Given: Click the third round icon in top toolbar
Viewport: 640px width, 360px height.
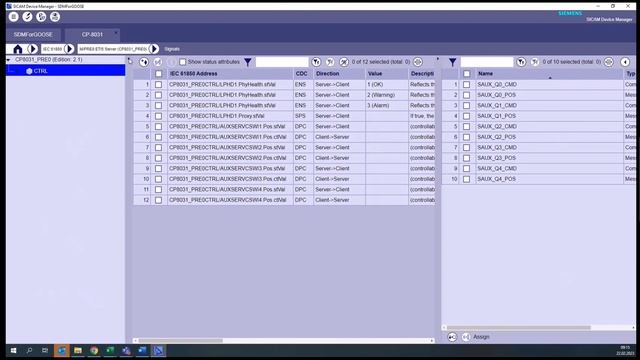Looking at the screenshot, I should pyautogui.click(x=41, y=17).
